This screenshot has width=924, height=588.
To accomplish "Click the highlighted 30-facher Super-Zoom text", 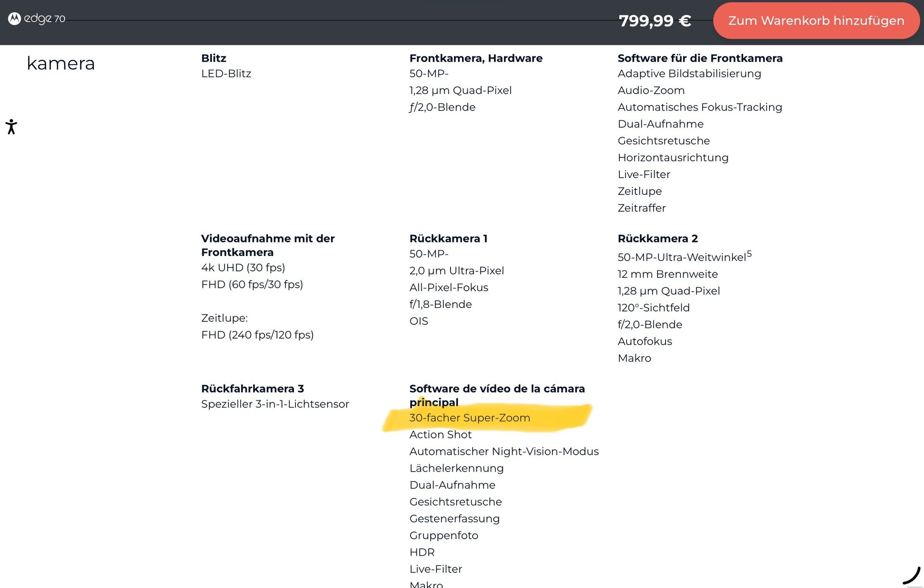I will (x=469, y=418).
